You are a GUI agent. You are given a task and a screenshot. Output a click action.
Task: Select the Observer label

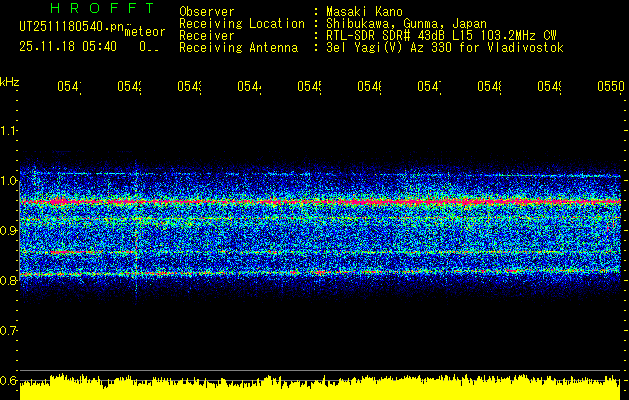click(207, 11)
